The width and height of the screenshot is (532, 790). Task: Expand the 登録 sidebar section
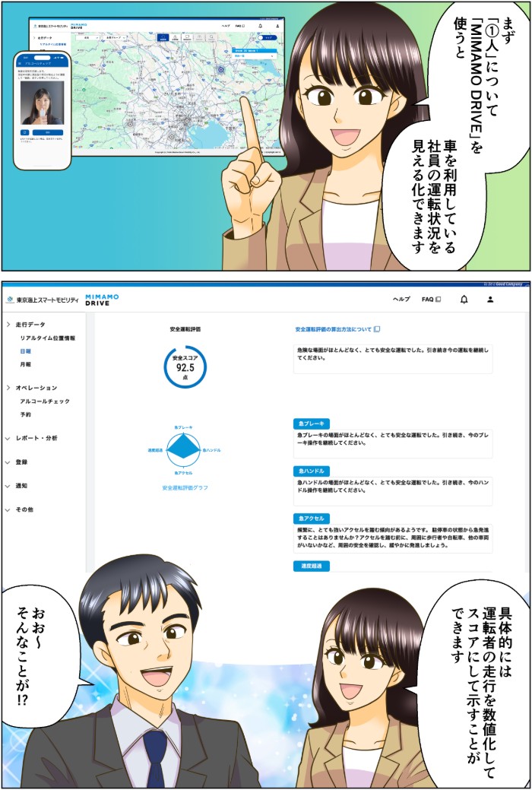point(8,462)
